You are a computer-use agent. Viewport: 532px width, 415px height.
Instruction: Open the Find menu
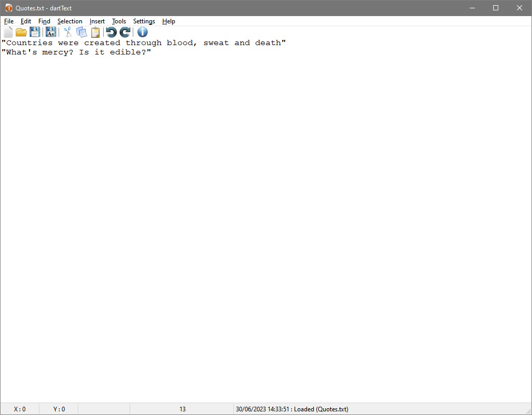[44, 21]
